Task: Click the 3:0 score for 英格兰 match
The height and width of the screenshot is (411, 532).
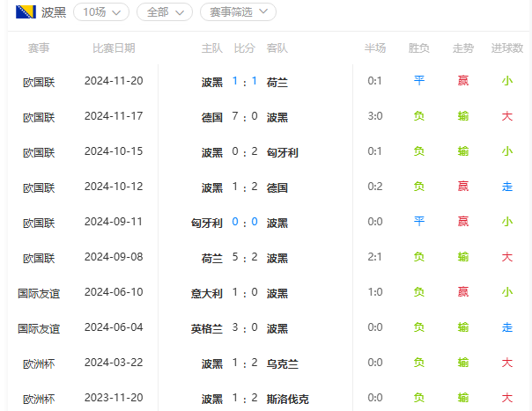Action: click(245, 328)
